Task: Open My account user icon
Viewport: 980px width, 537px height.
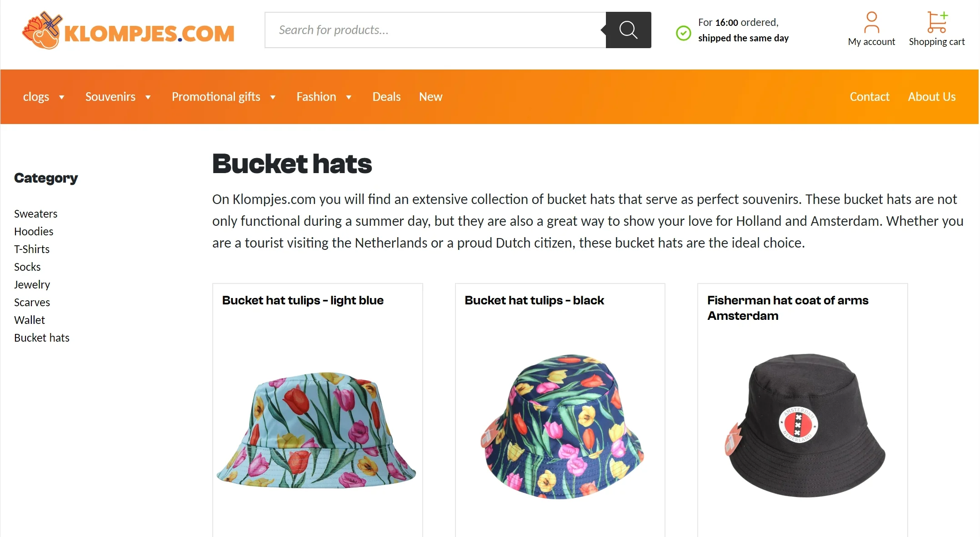Action: coord(871,23)
